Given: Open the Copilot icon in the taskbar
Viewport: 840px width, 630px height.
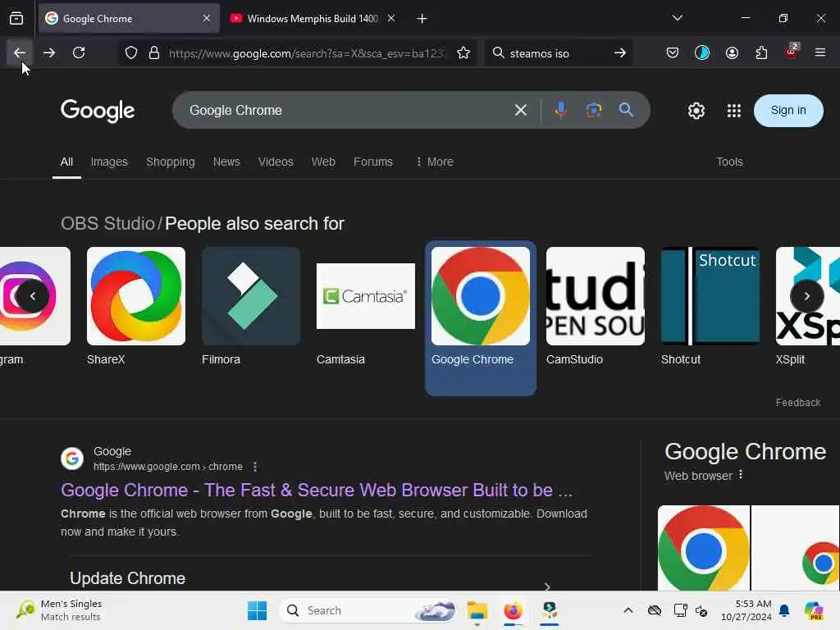Looking at the screenshot, I should tap(814, 610).
